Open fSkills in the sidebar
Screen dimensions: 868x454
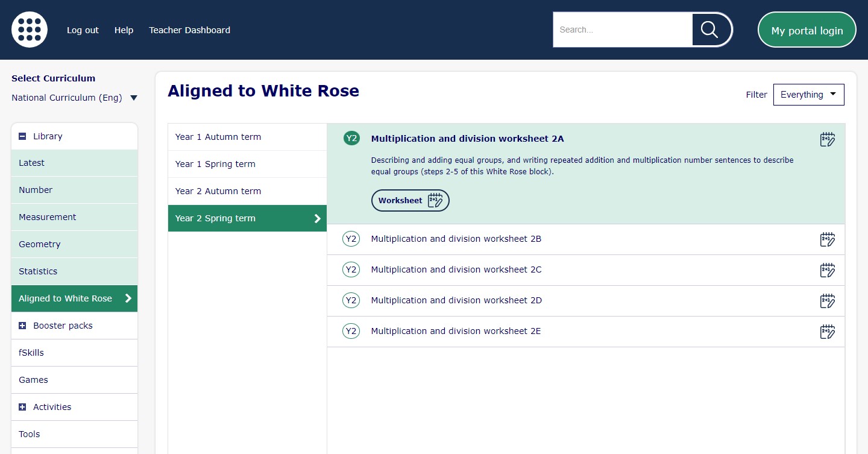click(74, 353)
